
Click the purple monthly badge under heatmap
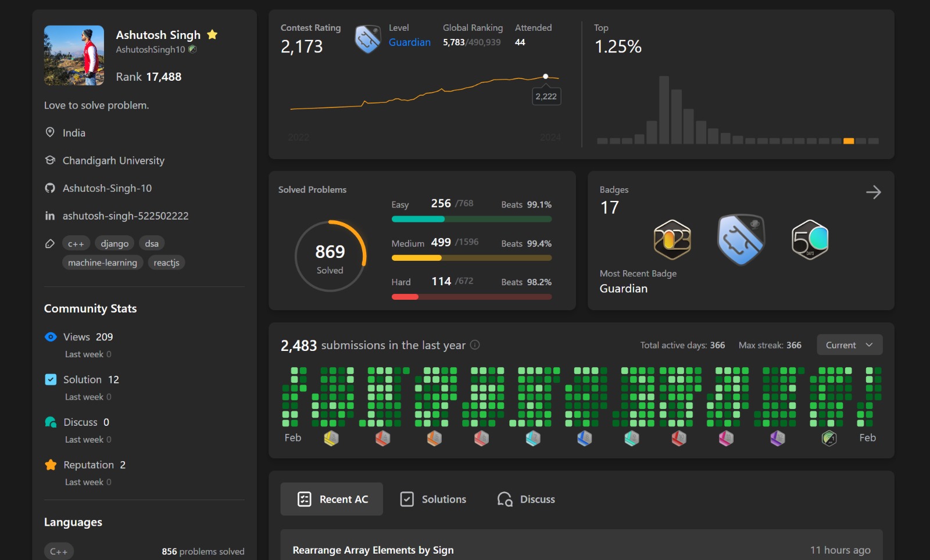pos(778,438)
